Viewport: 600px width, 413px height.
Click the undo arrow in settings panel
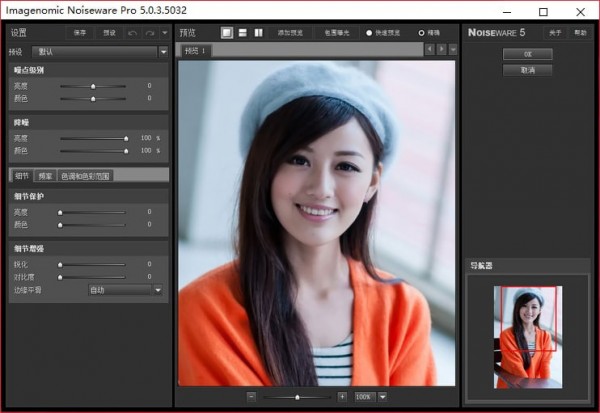tap(133, 33)
